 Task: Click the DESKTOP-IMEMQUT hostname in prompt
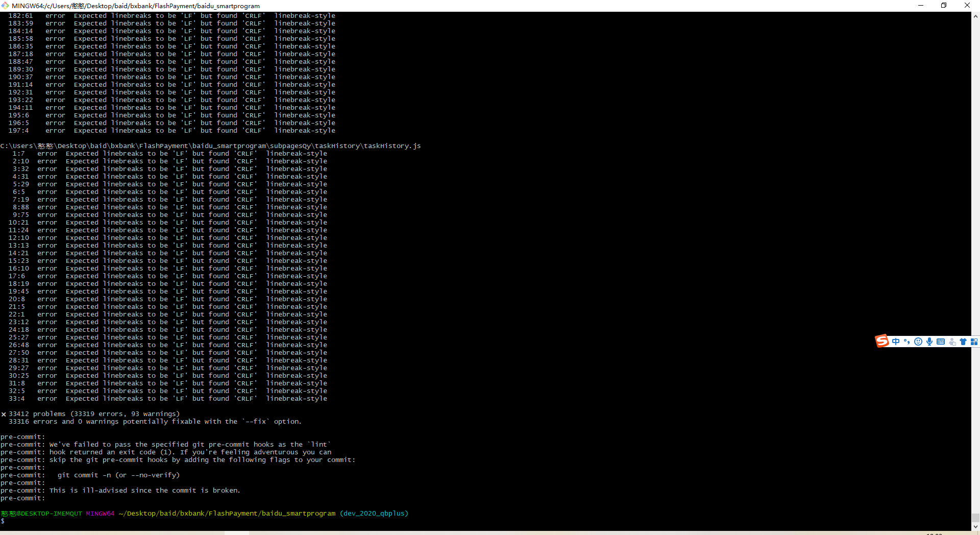52,514
